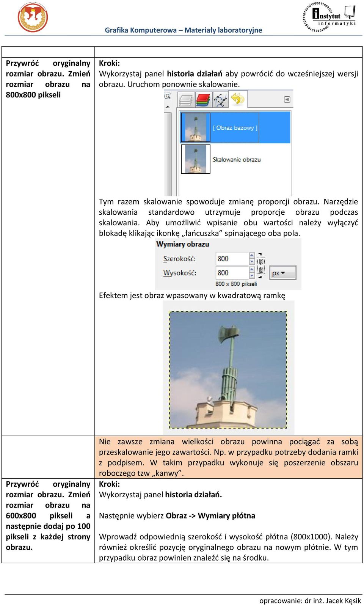Screen dimensions: 364x605
Task: Click the 'Szerokość:' label
Action: (x=179, y=259)
